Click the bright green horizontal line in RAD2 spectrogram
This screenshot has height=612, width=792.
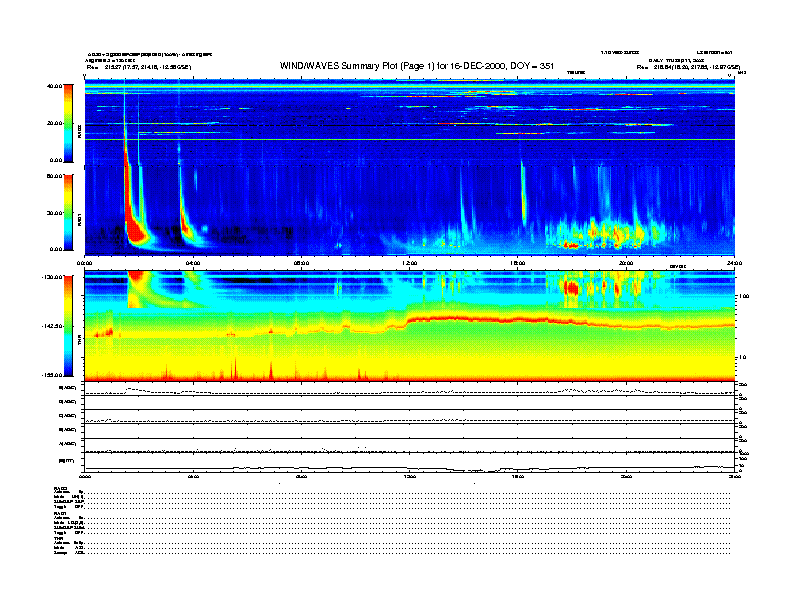pyautogui.click(x=409, y=139)
